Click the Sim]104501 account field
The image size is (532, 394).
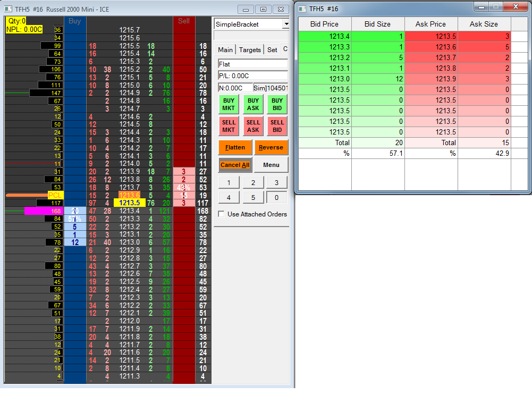271,88
